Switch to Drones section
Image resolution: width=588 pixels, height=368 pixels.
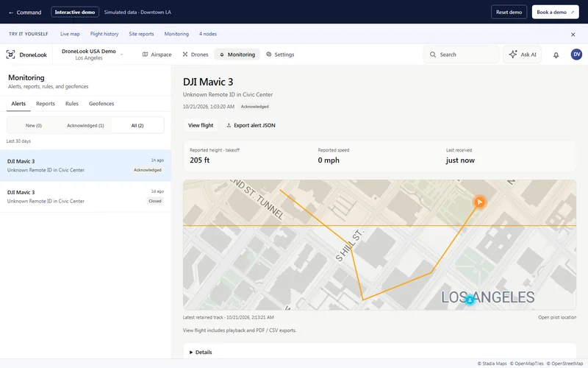coord(196,54)
